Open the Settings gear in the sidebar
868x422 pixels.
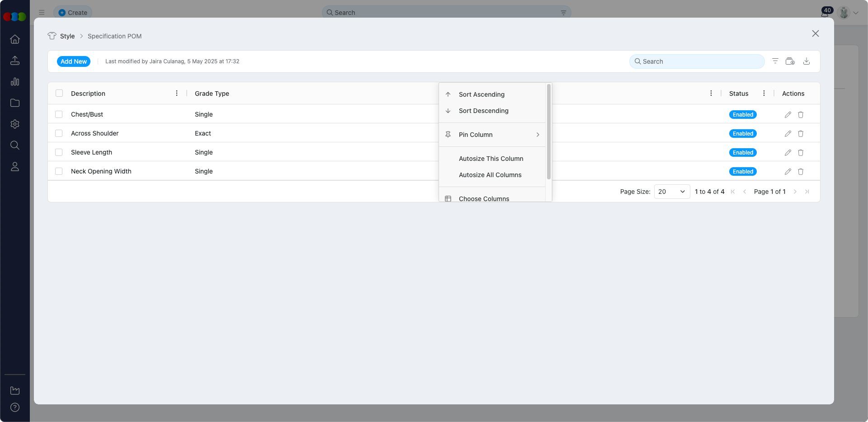15,124
